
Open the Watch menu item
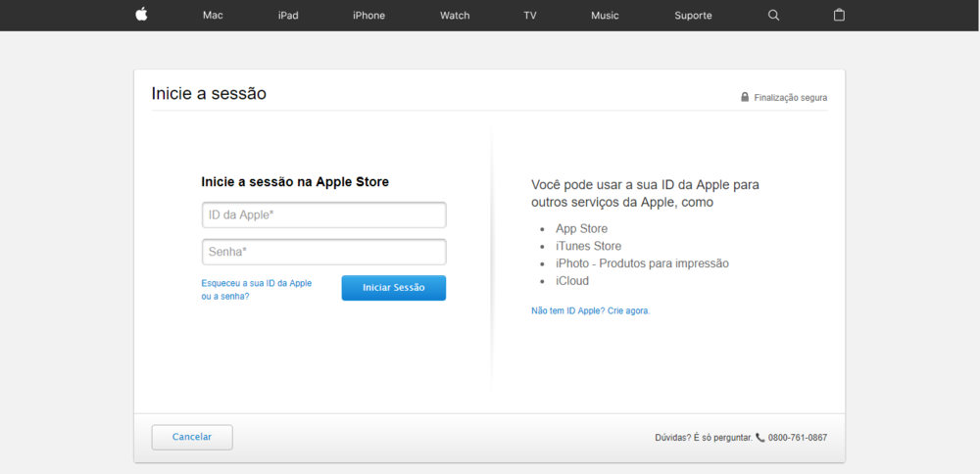pos(455,16)
